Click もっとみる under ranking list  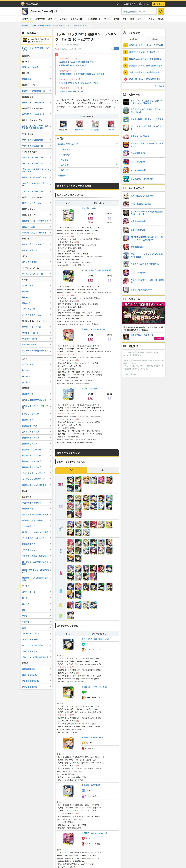pyautogui.click(x=159, y=86)
